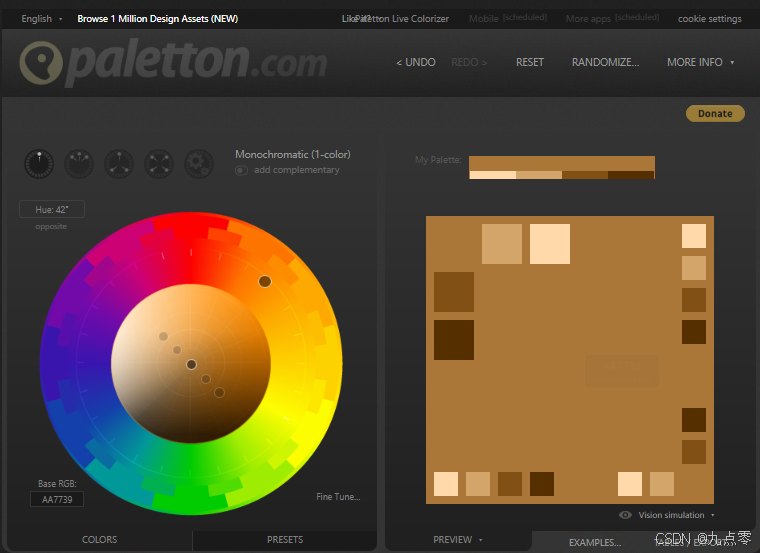Click REDO in the header
Image resolution: width=760 pixels, height=553 pixels.
(469, 62)
